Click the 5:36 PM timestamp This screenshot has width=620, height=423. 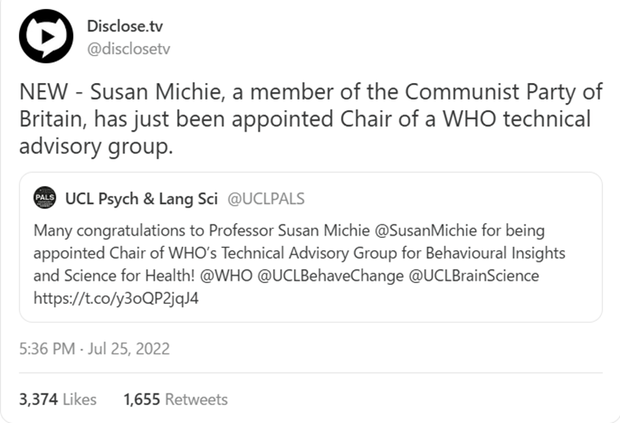coord(48,349)
